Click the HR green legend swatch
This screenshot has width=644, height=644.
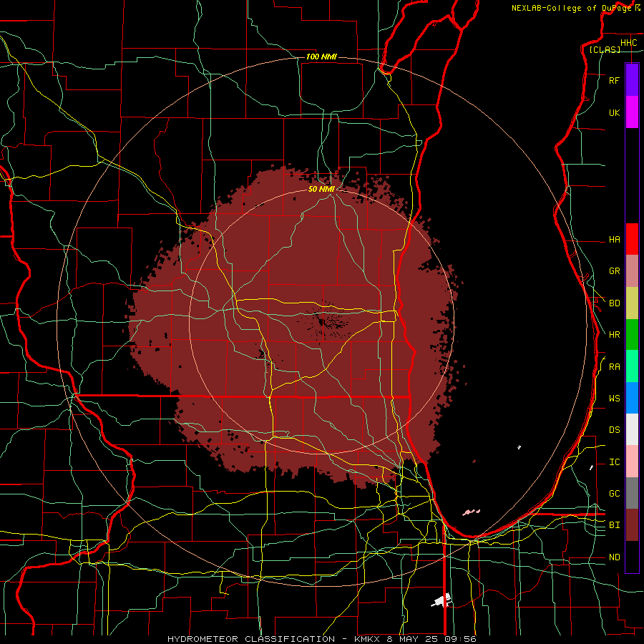[632, 335]
